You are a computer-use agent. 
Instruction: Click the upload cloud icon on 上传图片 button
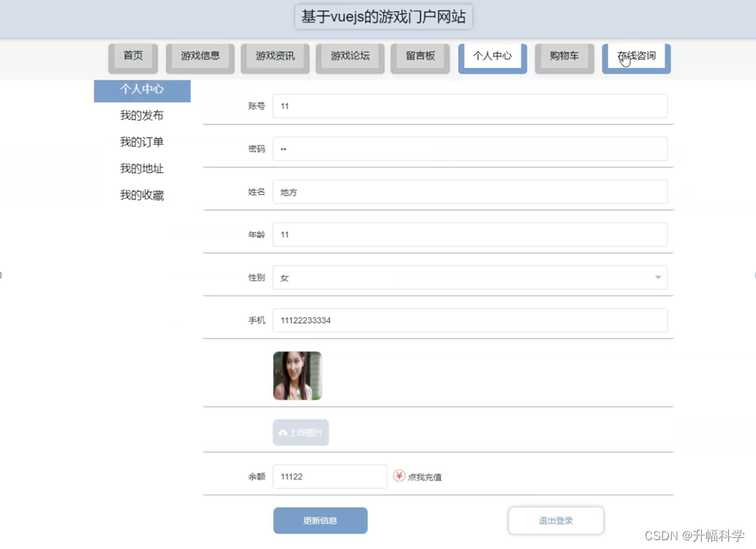coord(282,432)
